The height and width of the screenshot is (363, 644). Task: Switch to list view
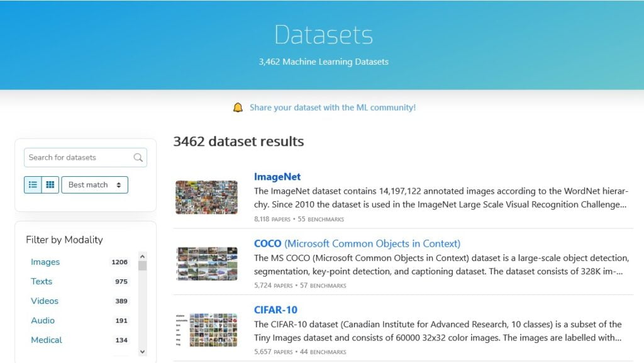coord(32,184)
